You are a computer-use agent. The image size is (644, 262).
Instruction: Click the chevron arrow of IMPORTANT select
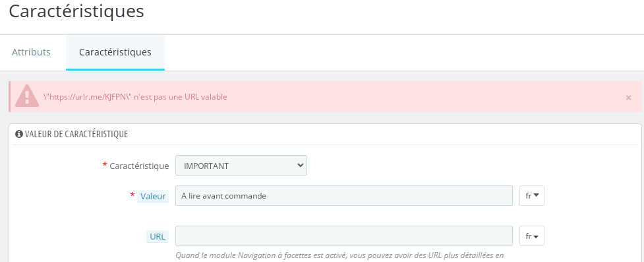[300, 166]
